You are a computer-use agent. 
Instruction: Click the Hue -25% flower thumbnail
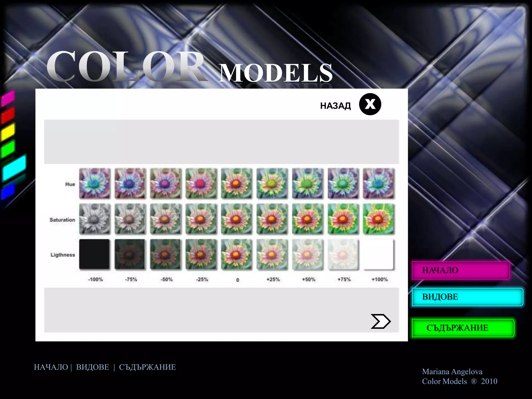click(x=201, y=183)
